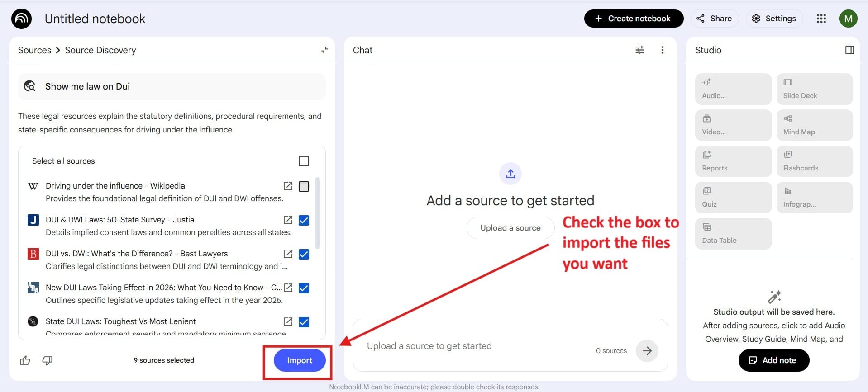Viewport: 868px width, 392px height.
Task: Click Upload a source button
Action: click(x=510, y=228)
